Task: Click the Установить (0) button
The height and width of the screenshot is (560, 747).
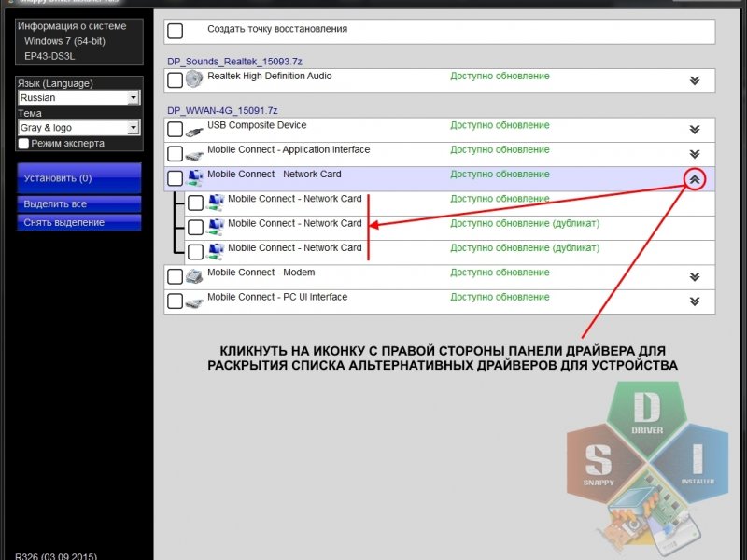Action: 79,178
